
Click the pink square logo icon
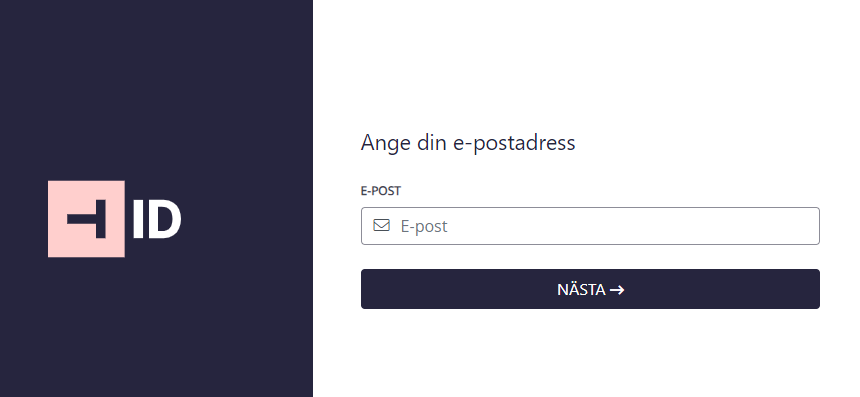pos(86,219)
